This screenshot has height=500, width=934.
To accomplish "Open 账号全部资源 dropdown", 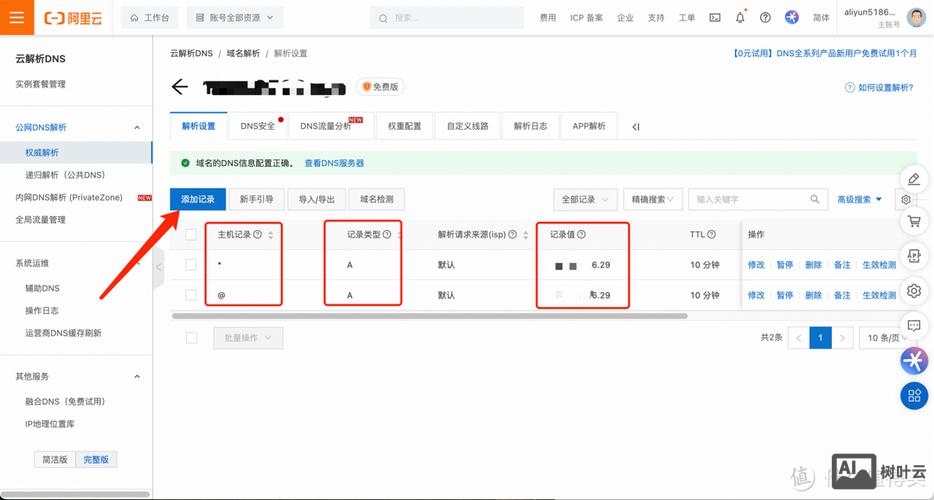I will click(x=235, y=18).
